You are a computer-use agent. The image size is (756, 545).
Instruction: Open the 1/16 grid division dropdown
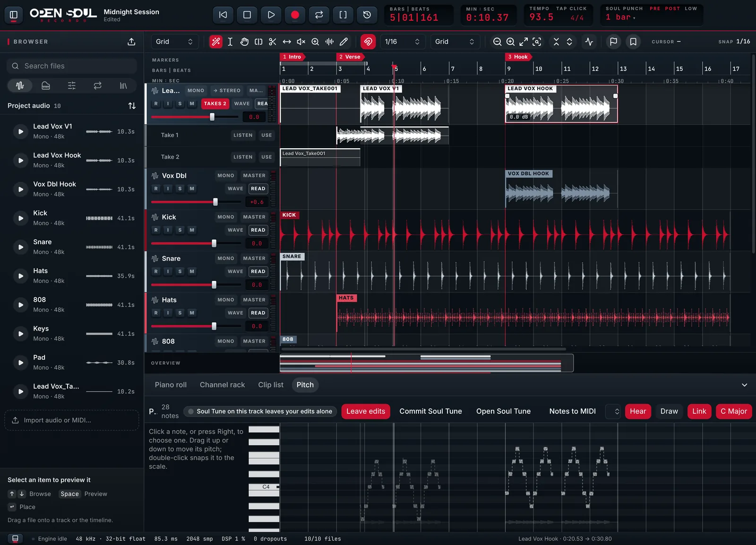pos(402,42)
